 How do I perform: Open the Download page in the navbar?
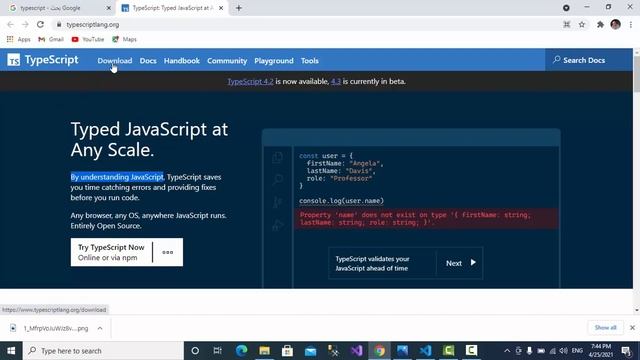pos(115,60)
